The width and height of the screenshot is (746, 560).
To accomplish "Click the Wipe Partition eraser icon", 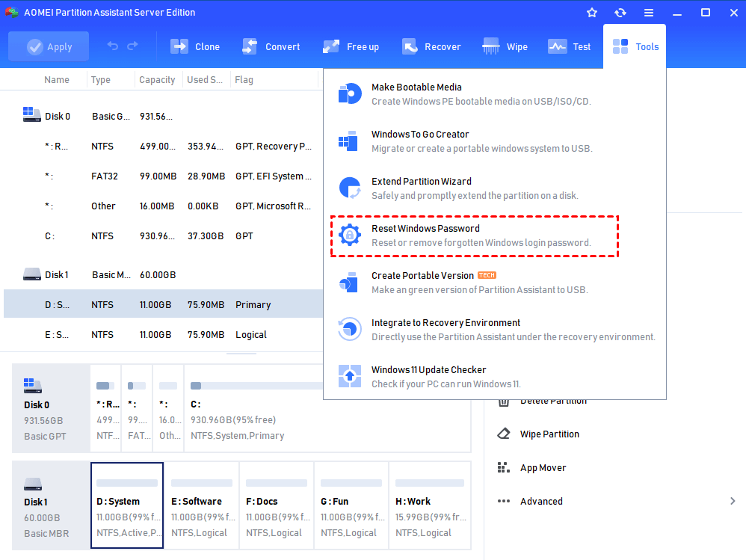I will point(503,434).
